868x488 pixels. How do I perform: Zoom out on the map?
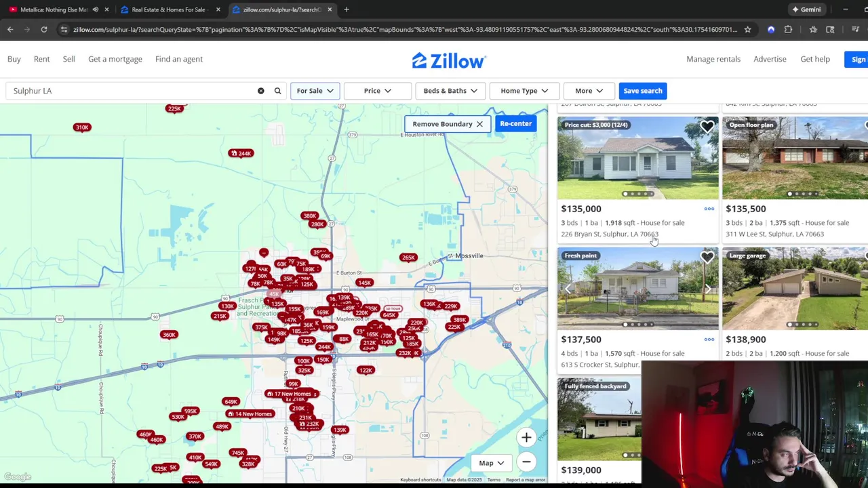(526, 462)
